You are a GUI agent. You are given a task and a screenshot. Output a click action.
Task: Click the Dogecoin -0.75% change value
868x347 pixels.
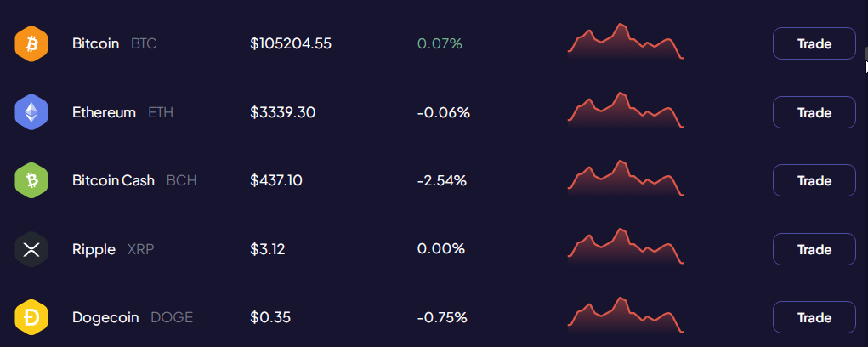tap(442, 318)
